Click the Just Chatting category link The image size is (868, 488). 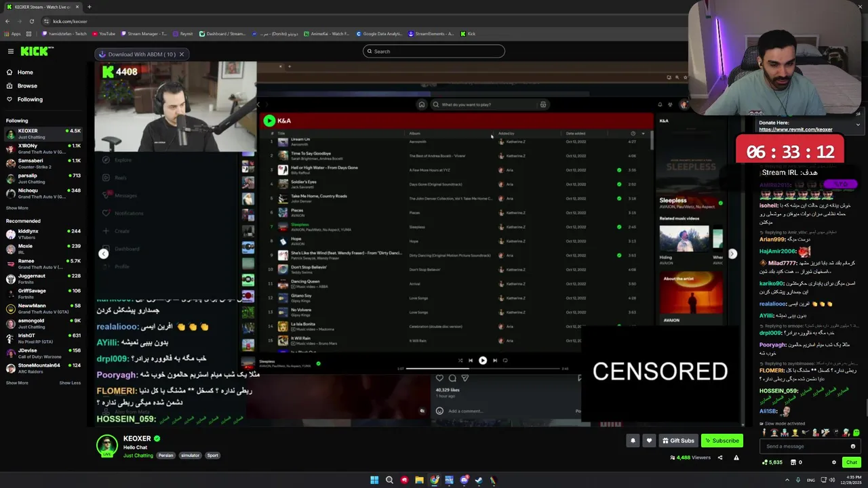pyautogui.click(x=138, y=455)
